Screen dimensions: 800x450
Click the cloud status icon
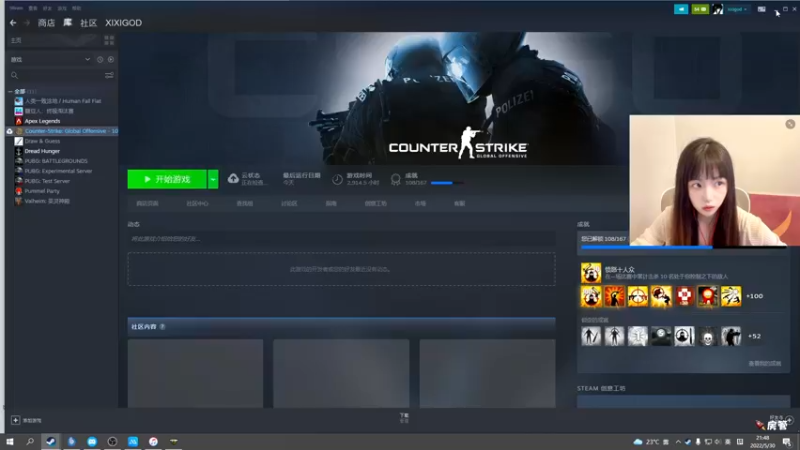coord(233,179)
